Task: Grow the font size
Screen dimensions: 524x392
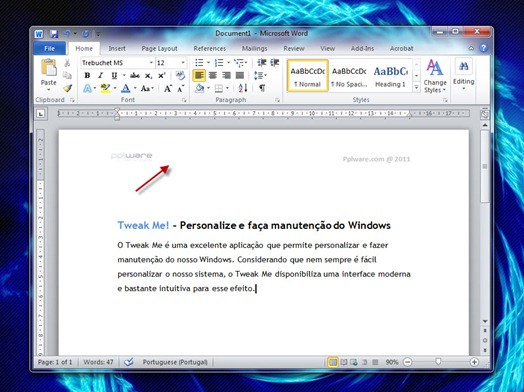Action: pyautogui.click(x=167, y=89)
